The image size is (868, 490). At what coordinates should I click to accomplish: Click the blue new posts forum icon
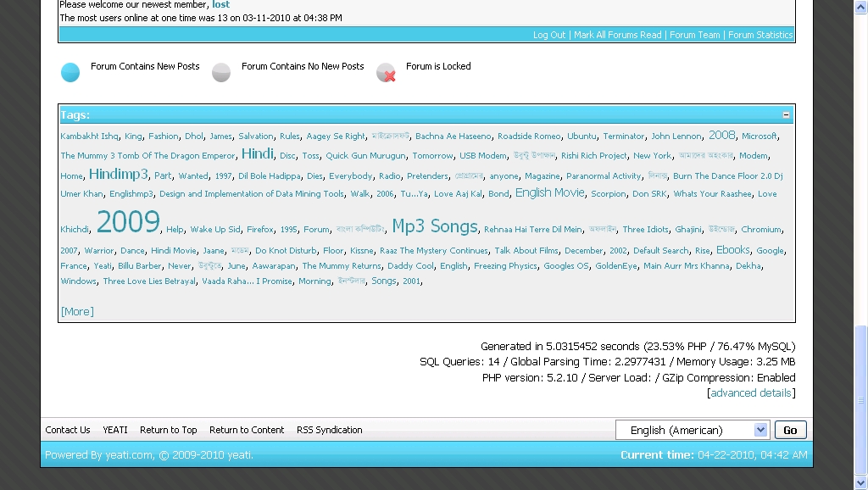70,73
